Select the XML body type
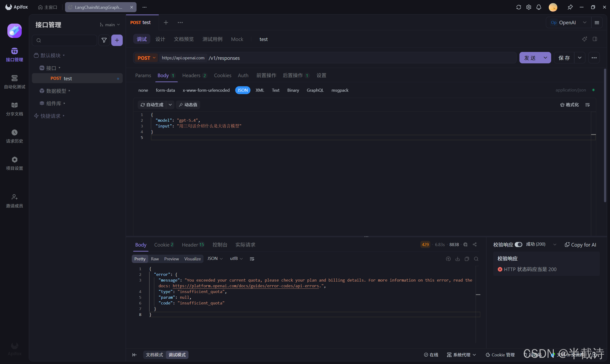The image size is (610, 364). 259,90
